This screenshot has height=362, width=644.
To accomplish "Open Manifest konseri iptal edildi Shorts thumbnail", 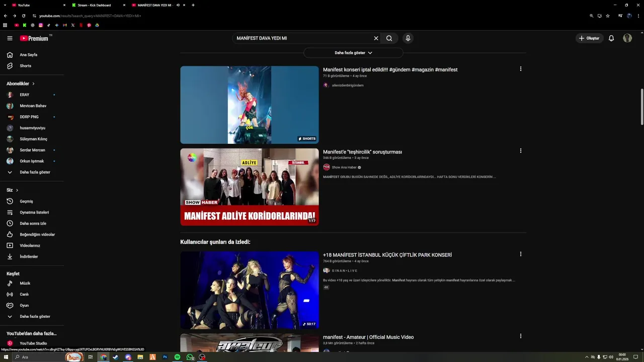I will click(x=250, y=105).
